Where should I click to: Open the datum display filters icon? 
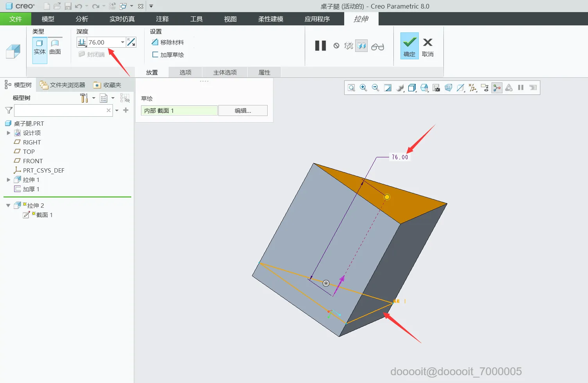pos(473,88)
